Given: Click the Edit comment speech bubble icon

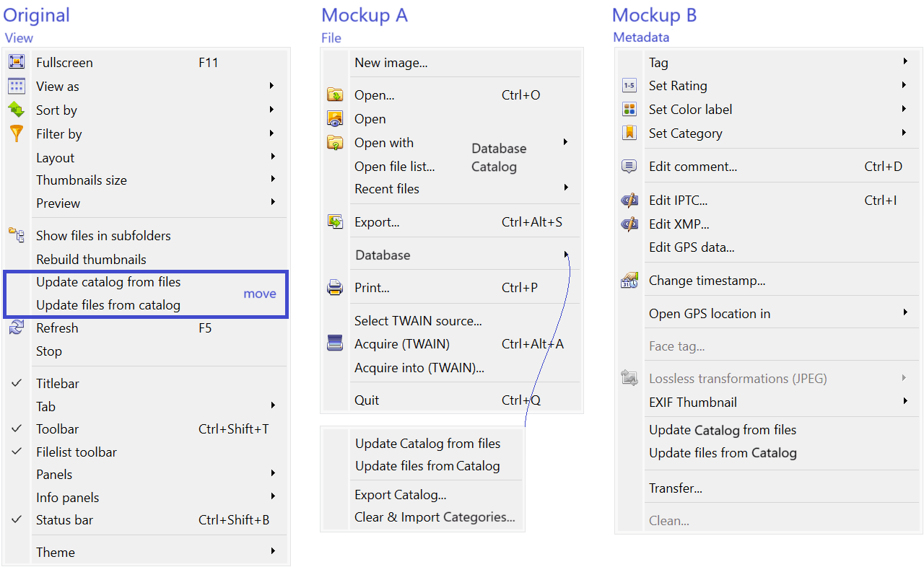Looking at the screenshot, I should click(629, 167).
